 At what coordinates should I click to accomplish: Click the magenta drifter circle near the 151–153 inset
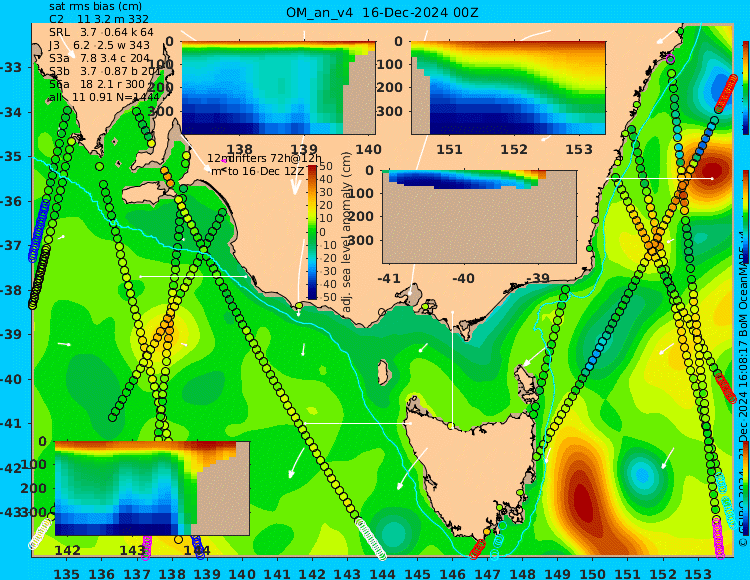click(670, 59)
